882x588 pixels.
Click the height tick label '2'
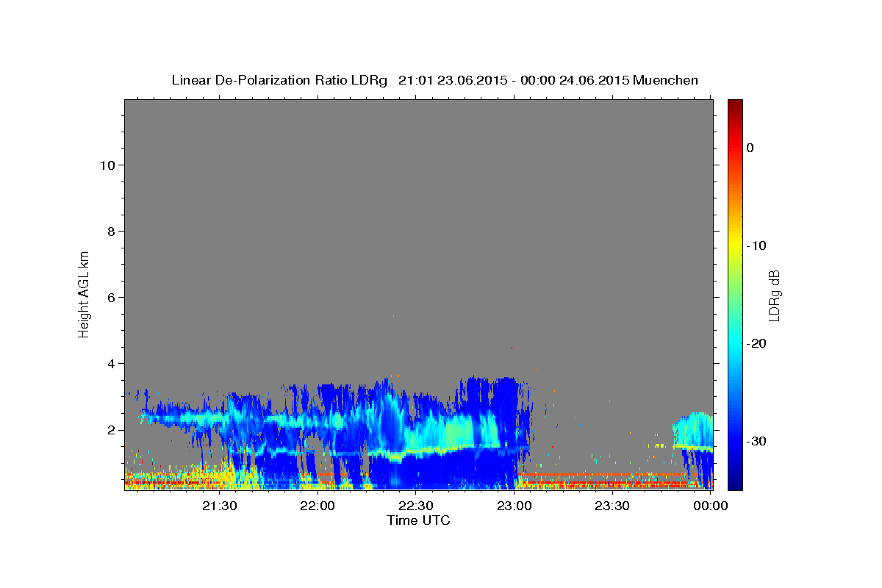pos(111,429)
